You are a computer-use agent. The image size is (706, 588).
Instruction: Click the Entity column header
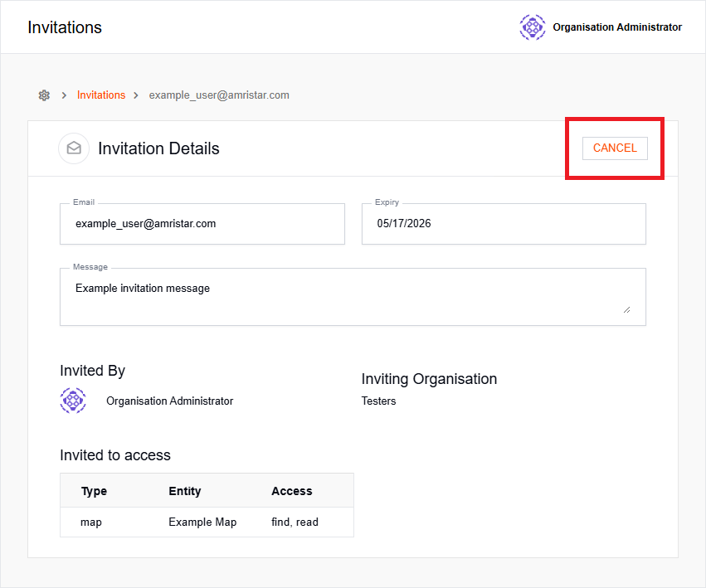tap(185, 491)
